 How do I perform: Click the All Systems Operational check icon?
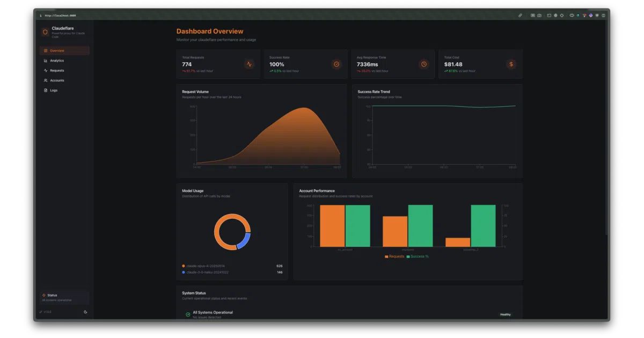[188, 314]
